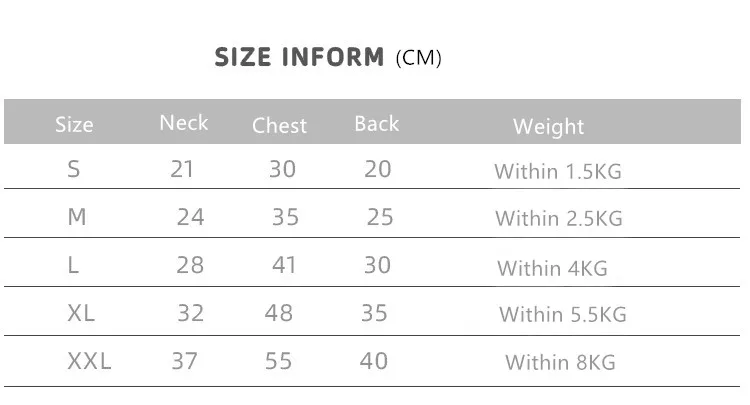The height and width of the screenshot is (405, 750).
Task: Click the Within 4KG weight cell
Action: pos(552,268)
